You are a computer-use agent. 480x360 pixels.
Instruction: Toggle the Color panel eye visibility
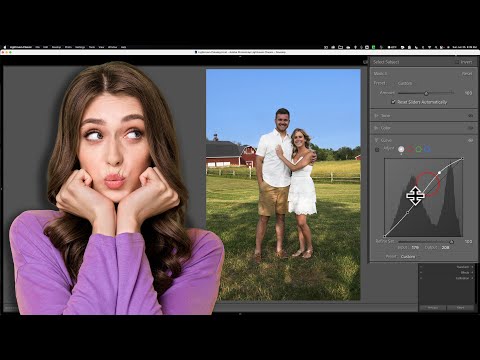(x=470, y=128)
